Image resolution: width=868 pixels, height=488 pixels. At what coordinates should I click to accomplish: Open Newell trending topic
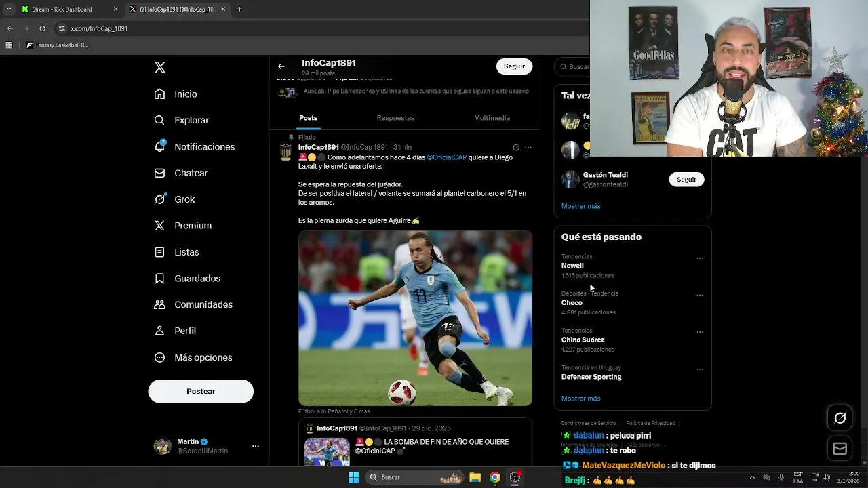click(572, 266)
